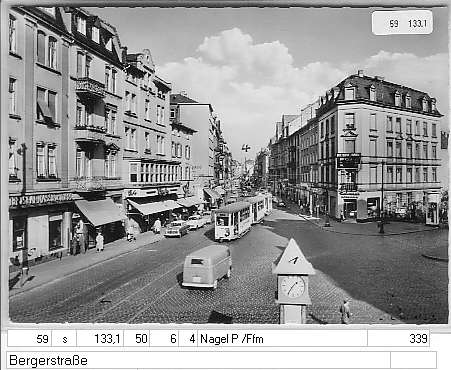Click the pedestrian near the clock pillar
451x370 pixels.
[x=345, y=311]
